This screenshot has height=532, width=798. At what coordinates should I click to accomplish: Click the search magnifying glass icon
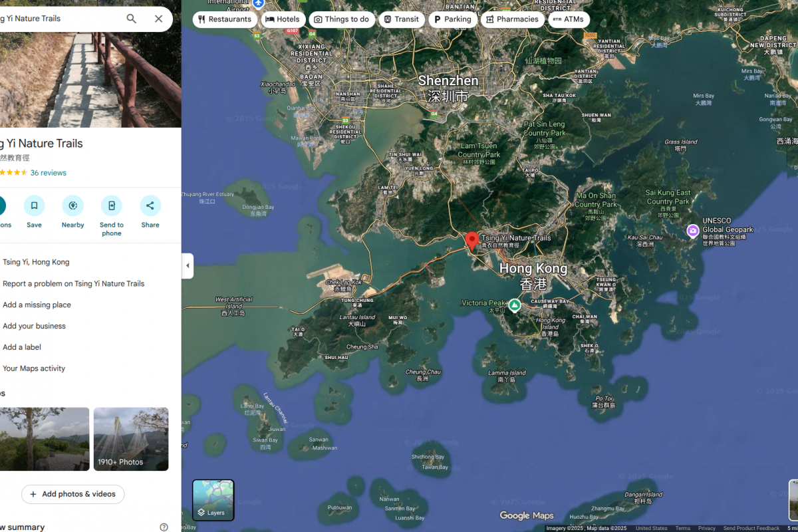click(x=131, y=19)
